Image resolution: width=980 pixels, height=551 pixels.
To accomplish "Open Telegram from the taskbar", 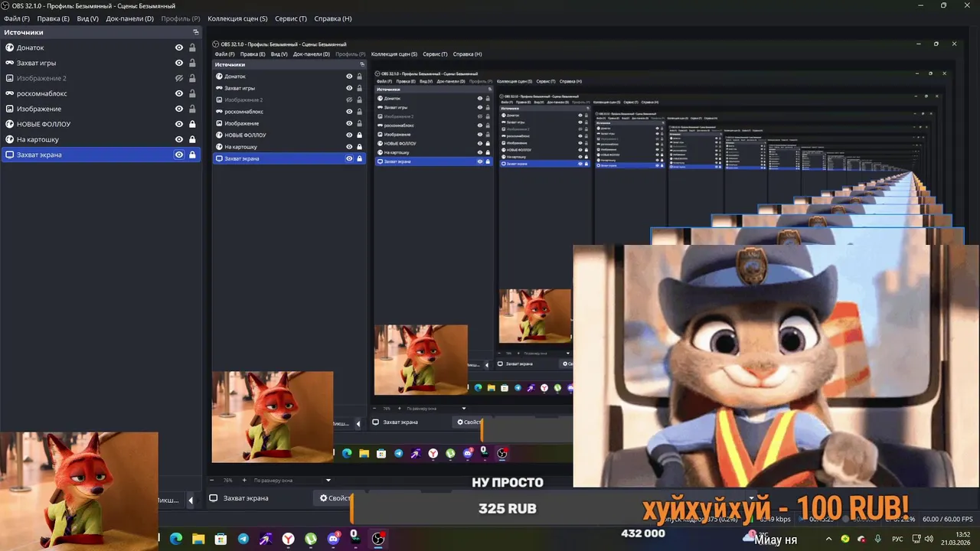I will pos(243,539).
